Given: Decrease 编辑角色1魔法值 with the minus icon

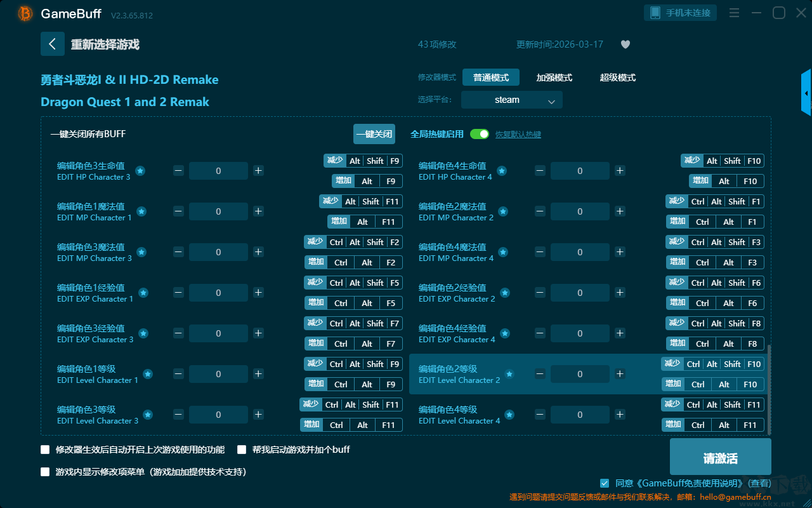Looking at the screenshot, I should pyautogui.click(x=178, y=211).
